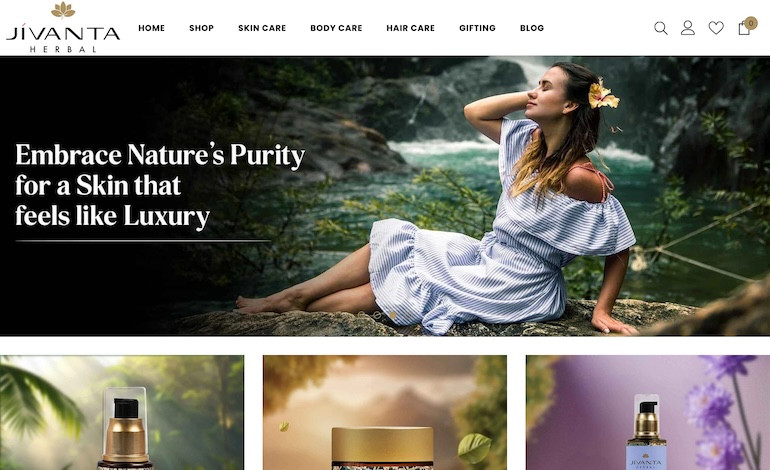The image size is (770, 470).
Task: Open the wishlist heart icon
Action: [715, 28]
